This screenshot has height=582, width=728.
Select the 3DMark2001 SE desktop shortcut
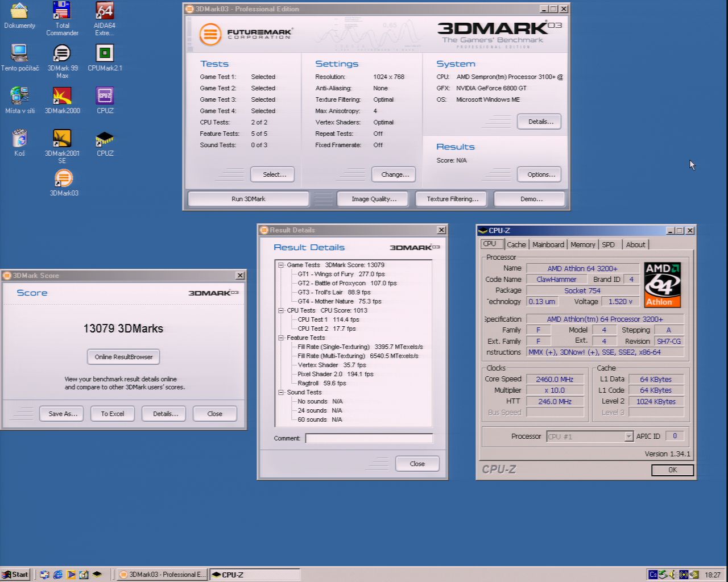(62, 147)
